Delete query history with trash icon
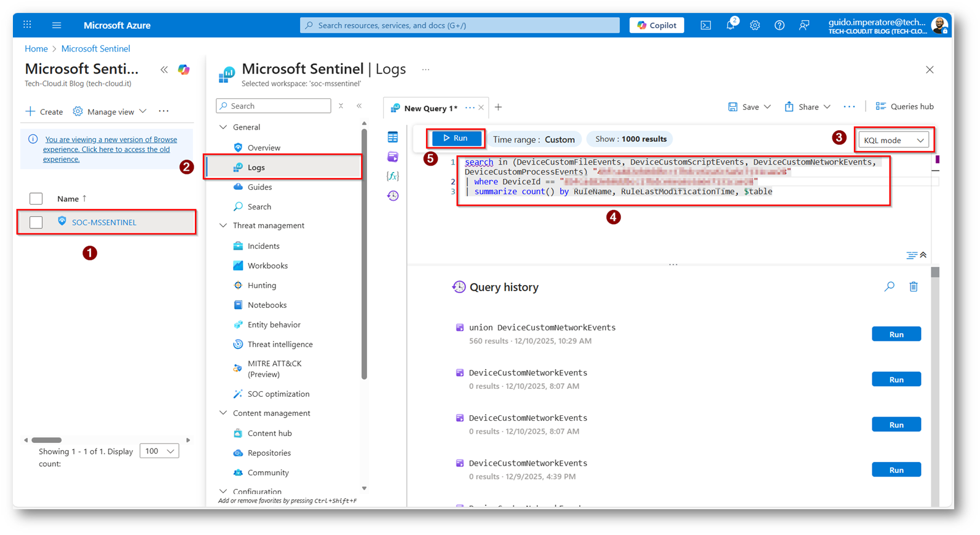The width and height of the screenshot is (980, 535). click(914, 287)
